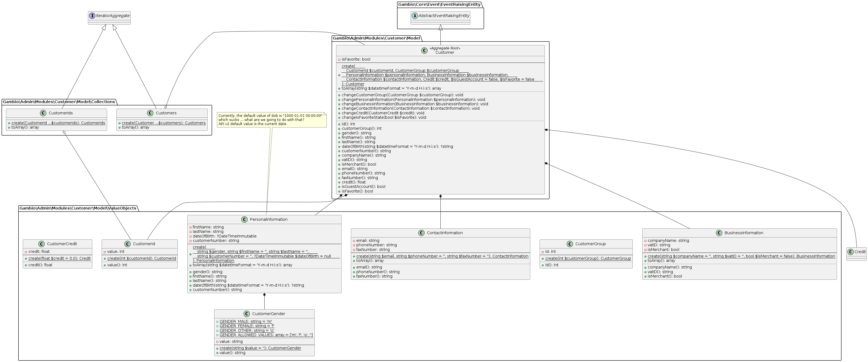Select the AbstractEventRaisingEntity abstract class icon
Viewport: 868px width, 362px height.
point(415,15)
